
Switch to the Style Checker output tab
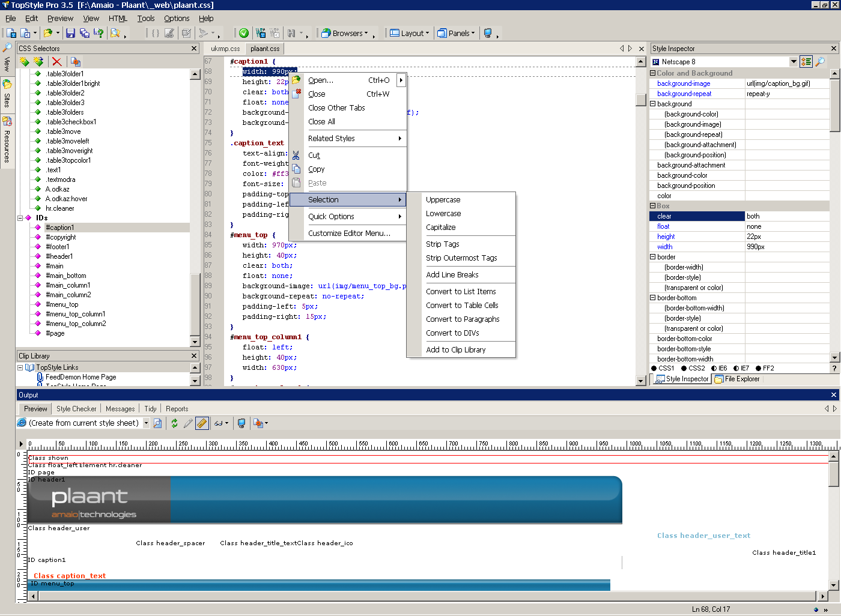[76, 409]
